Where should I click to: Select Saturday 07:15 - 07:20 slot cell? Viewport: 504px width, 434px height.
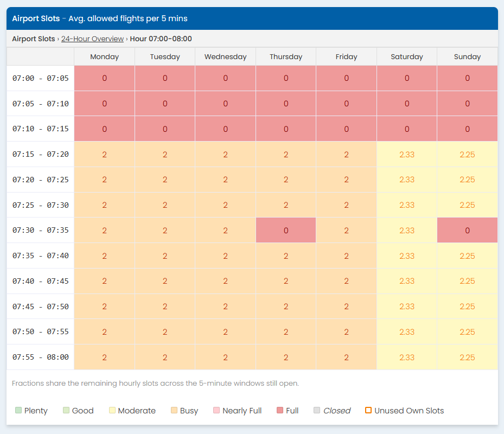point(407,155)
